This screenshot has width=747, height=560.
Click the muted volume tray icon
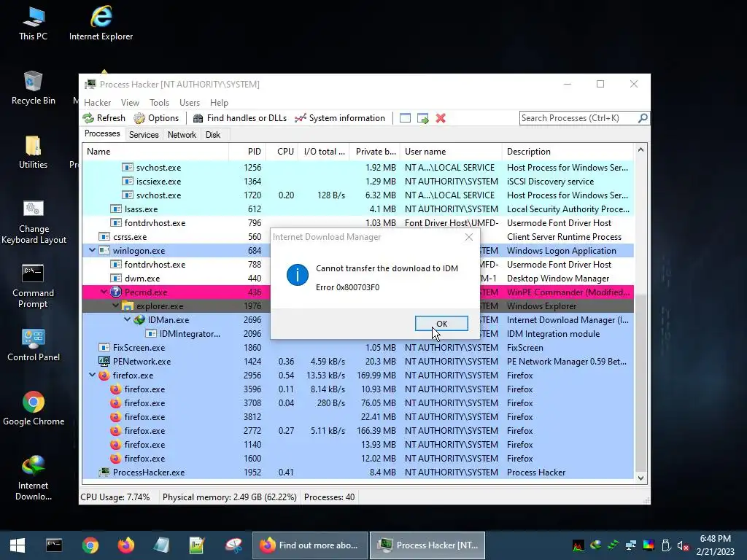point(683,545)
